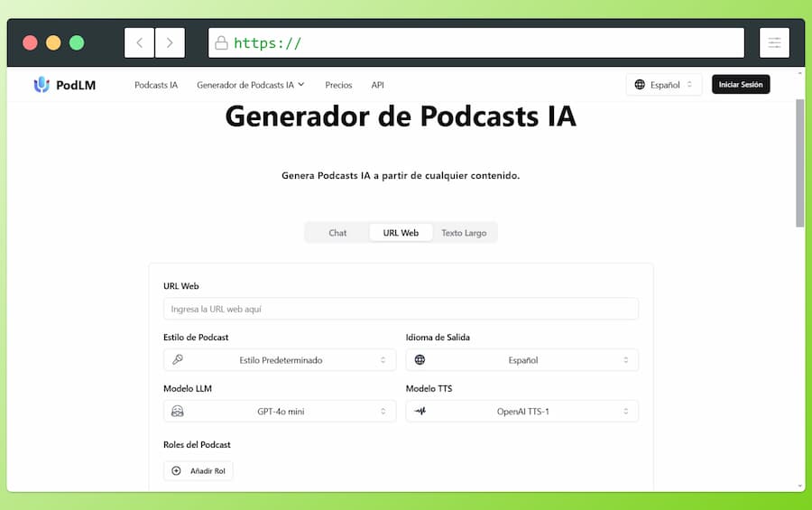Click the browser settings sliders icon
Viewport: 812px width, 510px height.
[774, 42]
